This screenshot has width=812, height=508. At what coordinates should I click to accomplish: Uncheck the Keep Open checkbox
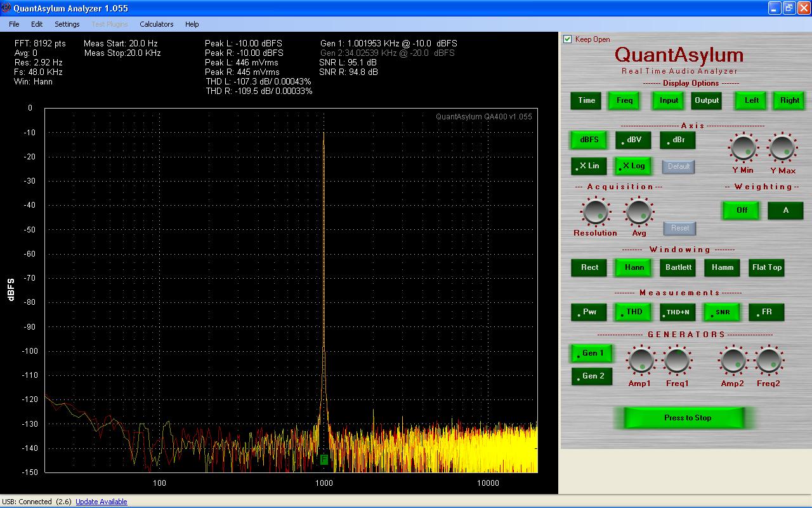click(568, 39)
